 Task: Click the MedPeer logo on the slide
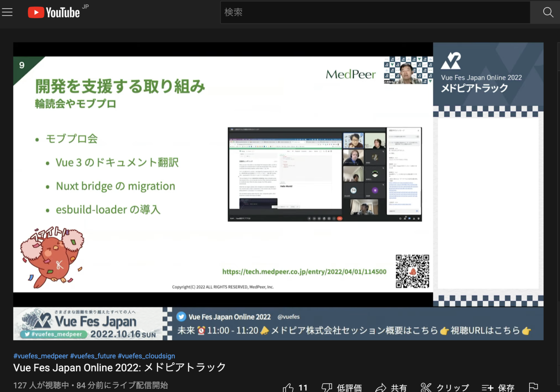(x=350, y=74)
